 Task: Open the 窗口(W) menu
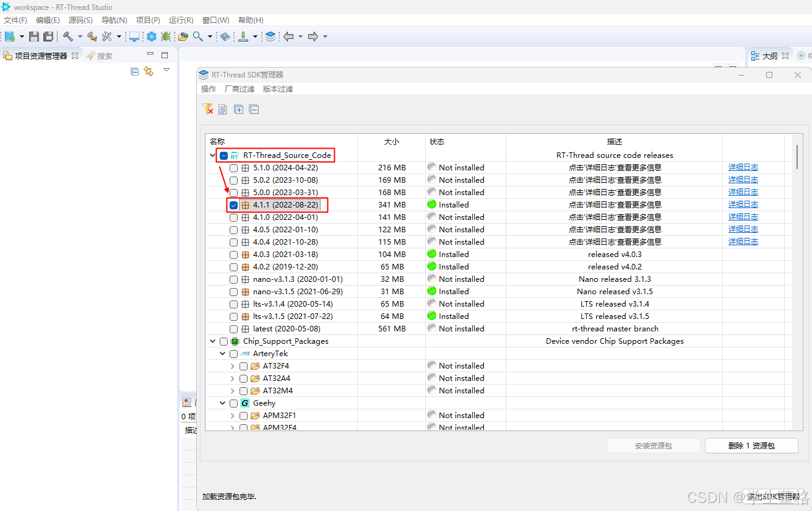point(215,20)
